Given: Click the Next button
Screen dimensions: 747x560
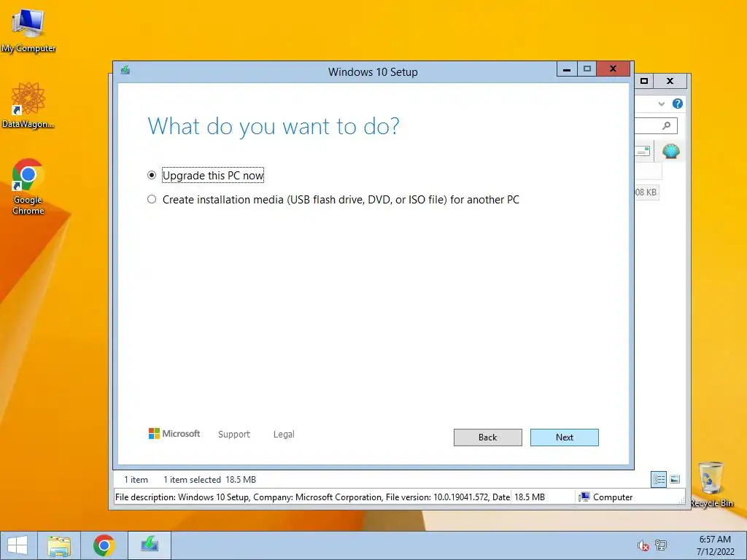Looking at the screenshot, I should pos(564,437).
